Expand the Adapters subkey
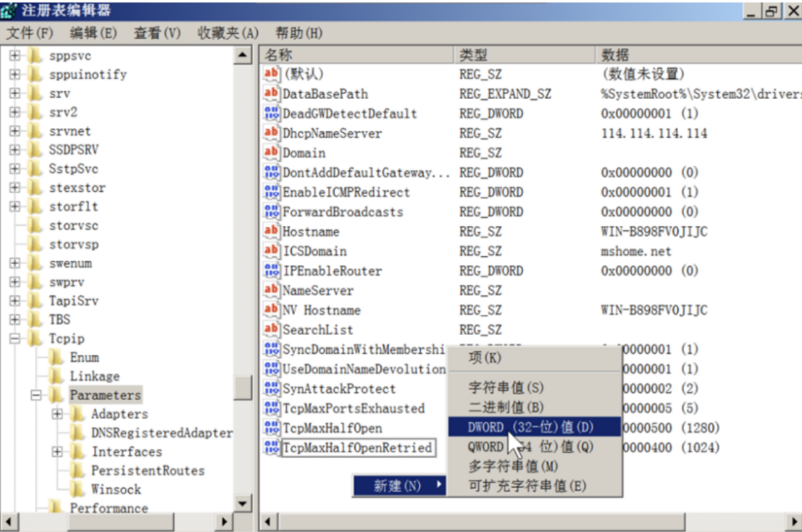 tap(57, 413)
